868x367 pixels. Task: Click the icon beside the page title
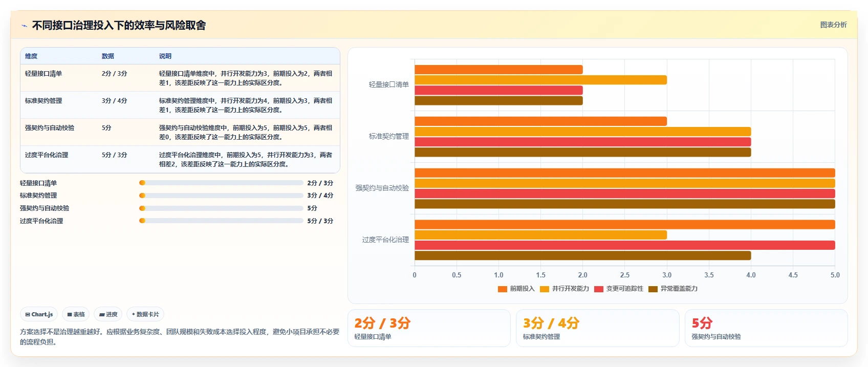click(24, 26)
